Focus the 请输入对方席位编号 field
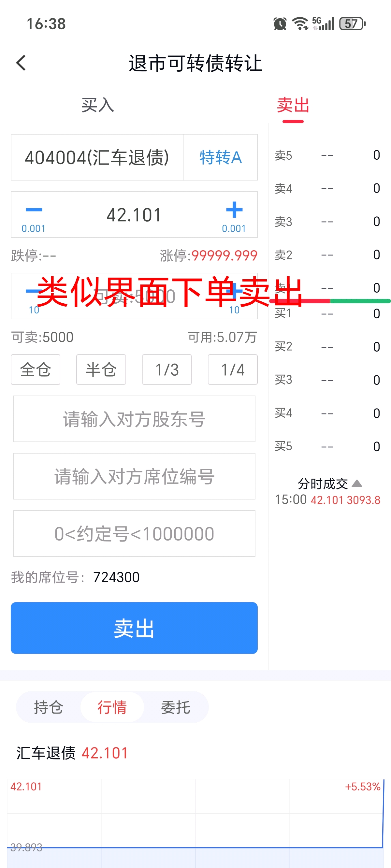This screenshot has width=391, height=868. click(134, 476)
